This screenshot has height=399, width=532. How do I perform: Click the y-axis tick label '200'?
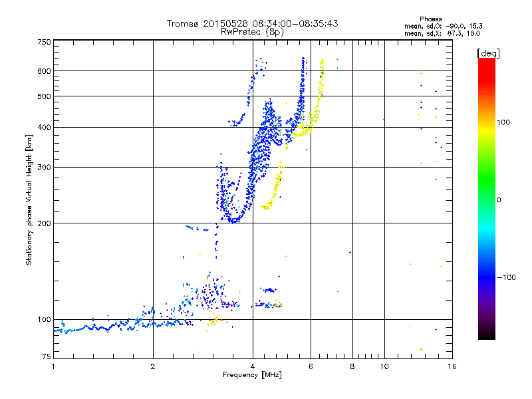[44, 223]
